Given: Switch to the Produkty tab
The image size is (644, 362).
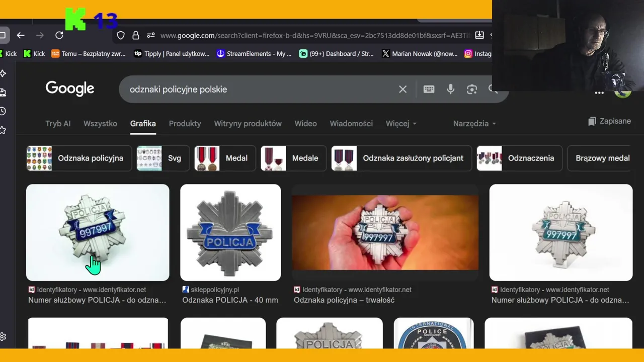Looking at the screenshot, I should pos(185,124).
